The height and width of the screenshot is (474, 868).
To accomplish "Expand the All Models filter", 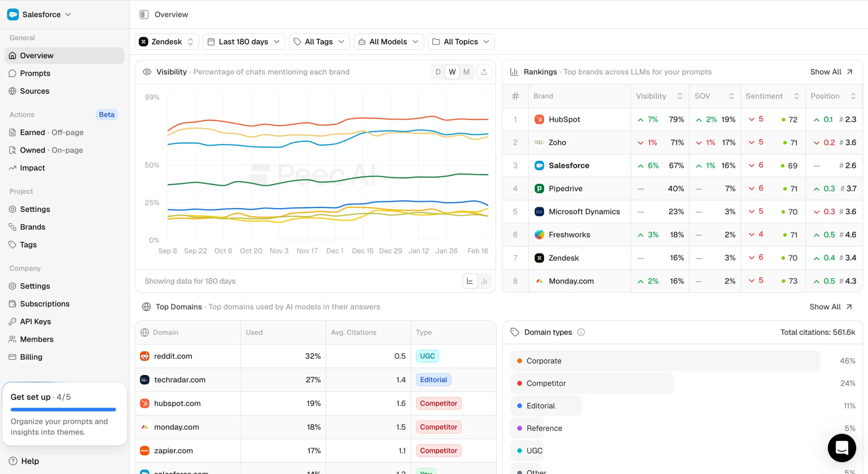I will [x=389, y=42].
